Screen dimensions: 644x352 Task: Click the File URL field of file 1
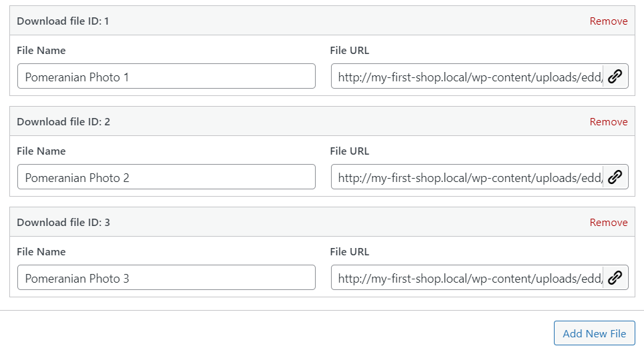coord(467,76)
